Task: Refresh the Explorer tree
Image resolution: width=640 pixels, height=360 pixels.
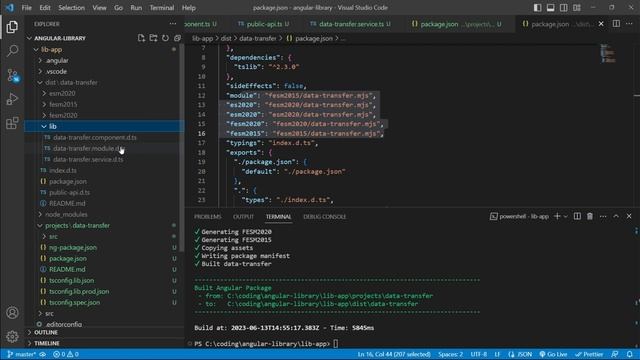Action: pos(165,38)
